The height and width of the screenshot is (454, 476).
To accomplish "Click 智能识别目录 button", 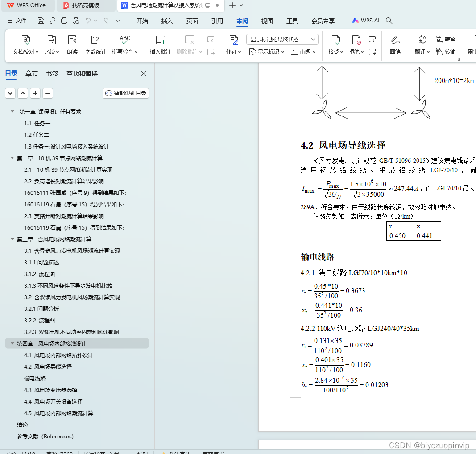I will pos(126,93).
